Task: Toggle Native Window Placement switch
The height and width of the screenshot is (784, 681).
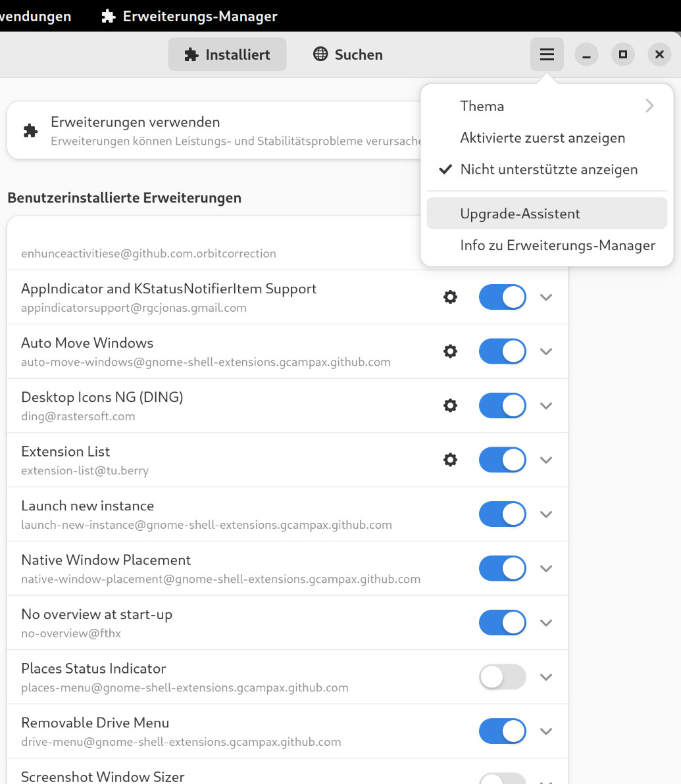Action: click(x=503, y=568)
